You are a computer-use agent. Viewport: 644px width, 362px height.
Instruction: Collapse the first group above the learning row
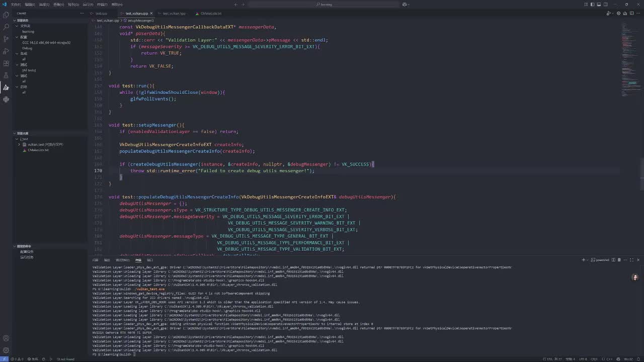(17, 26)
